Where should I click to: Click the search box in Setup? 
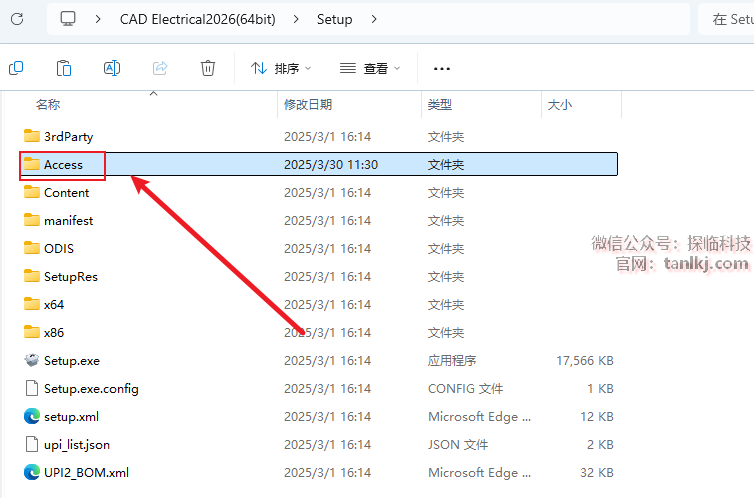[x=726, y=19]
